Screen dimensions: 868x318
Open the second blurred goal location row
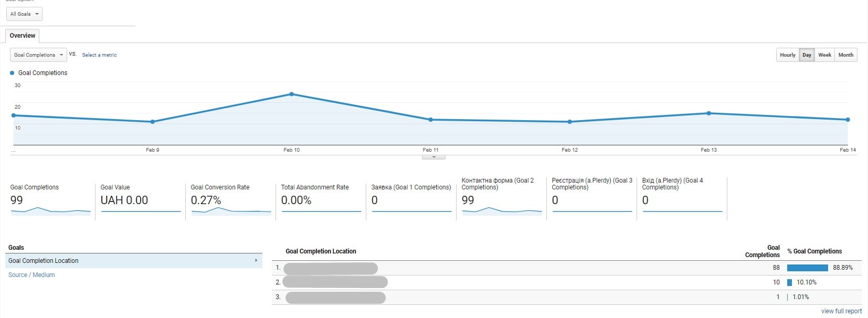(335, 282)
